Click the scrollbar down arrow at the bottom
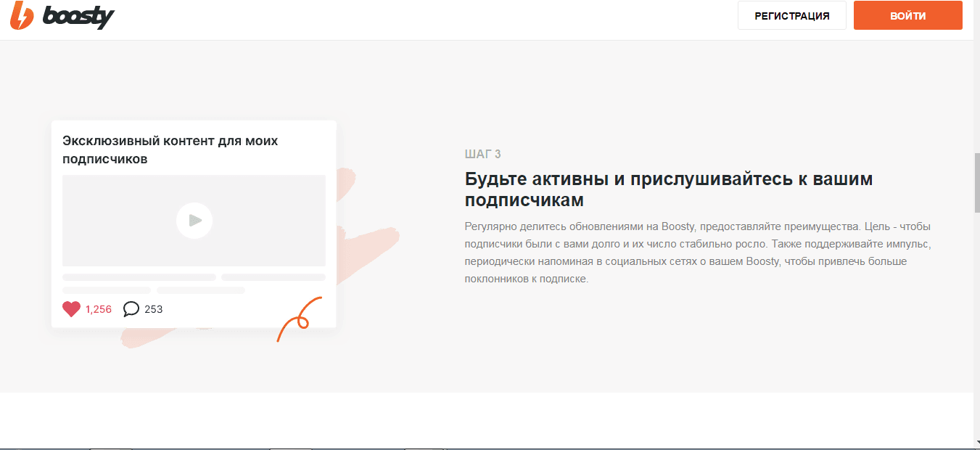This screenshot has height=450, width=980. pos(976,442)
